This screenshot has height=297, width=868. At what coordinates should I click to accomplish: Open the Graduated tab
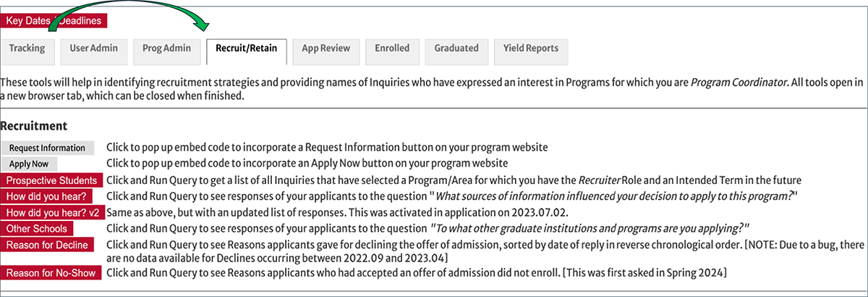pyautogui.click(x=456, y=49)
